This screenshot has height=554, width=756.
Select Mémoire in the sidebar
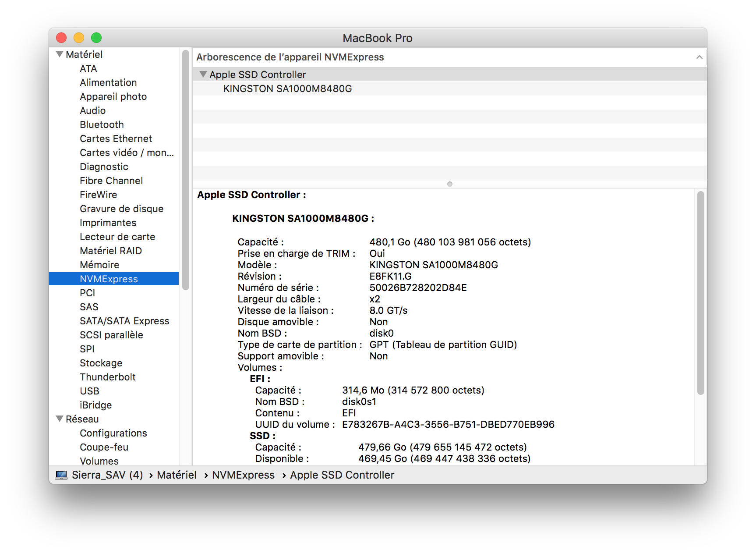[x=99, y=265]
